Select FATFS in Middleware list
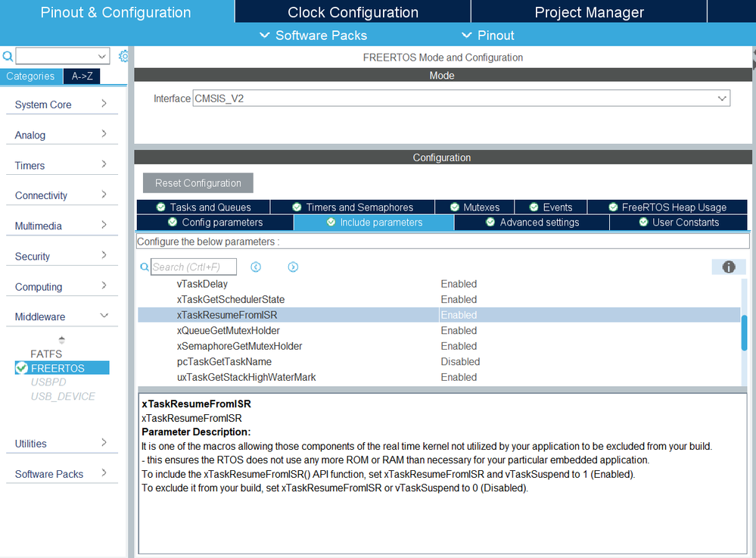Viewport: 756px width, 558px height. (x=46, y=354)
